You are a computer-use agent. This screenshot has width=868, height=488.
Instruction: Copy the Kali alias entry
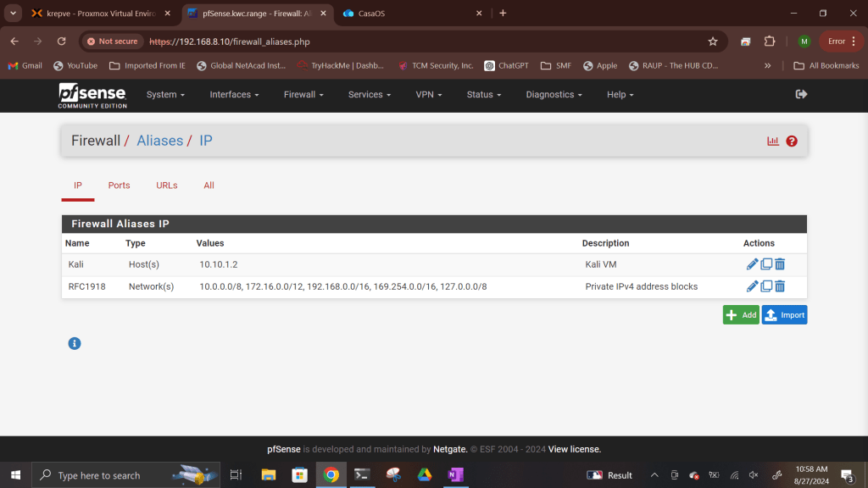[x=766, y=264]
